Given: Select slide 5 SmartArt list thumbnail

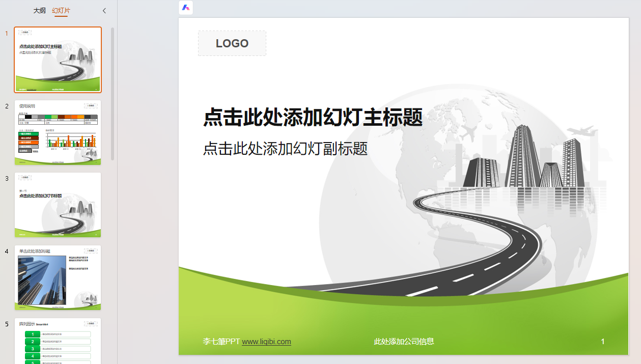Looking at the screenshot, I should 58,341.
